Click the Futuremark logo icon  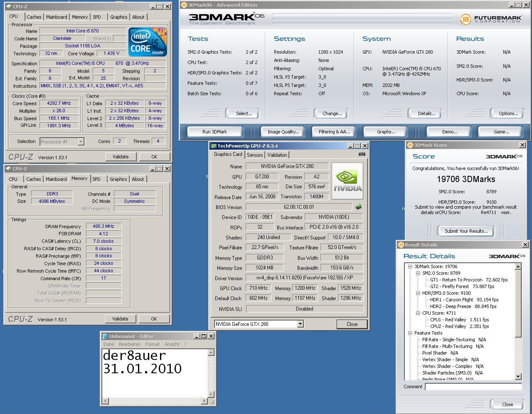(465, 19)
